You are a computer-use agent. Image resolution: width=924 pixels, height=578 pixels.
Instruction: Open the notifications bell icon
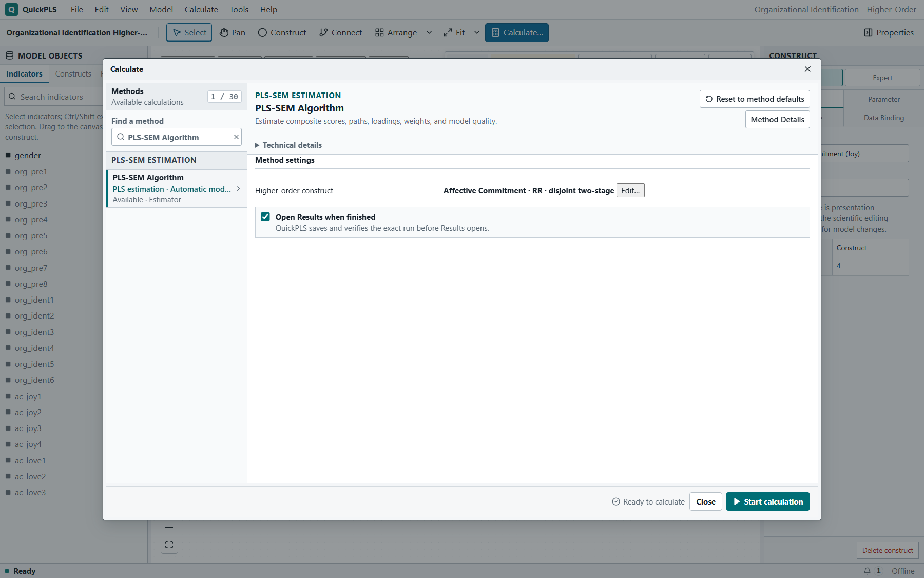[867, 571]
